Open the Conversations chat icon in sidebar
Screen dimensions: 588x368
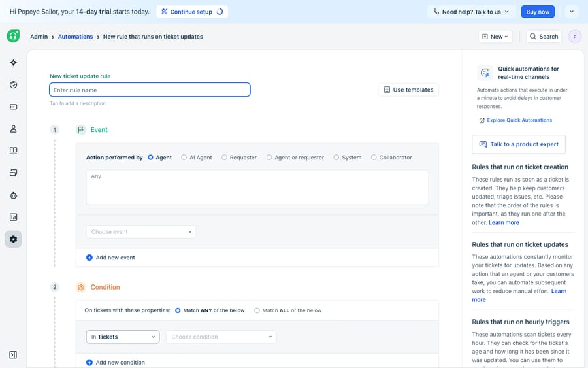point(14,173)
